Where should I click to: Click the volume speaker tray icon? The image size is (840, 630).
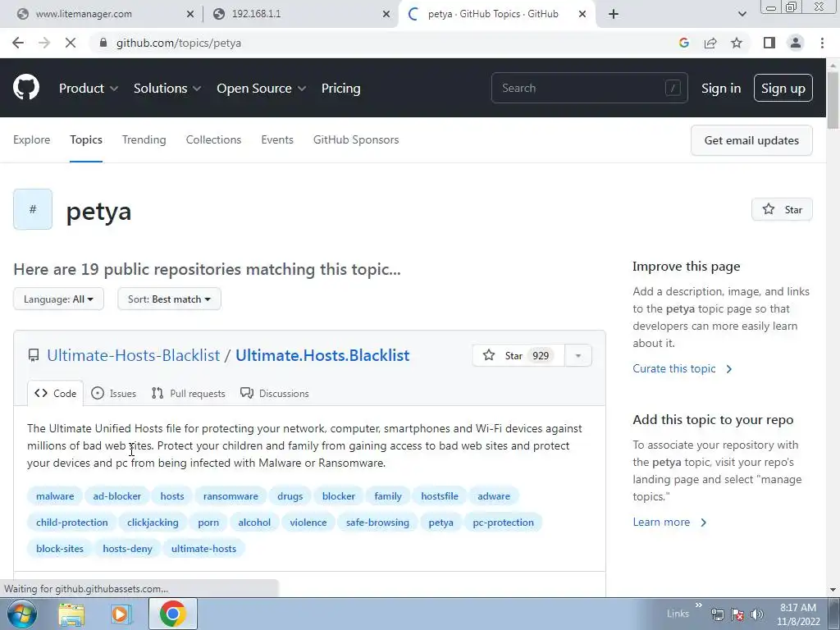[756, 614]
